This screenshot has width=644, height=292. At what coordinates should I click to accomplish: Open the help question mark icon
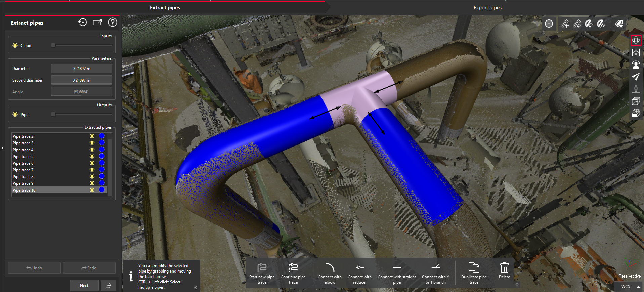click(x=112, y=23)
